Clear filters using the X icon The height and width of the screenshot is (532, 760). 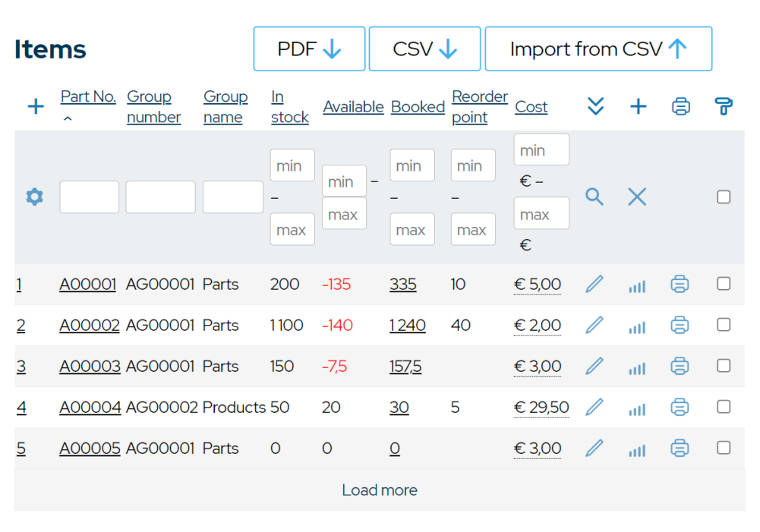point(636,197)
